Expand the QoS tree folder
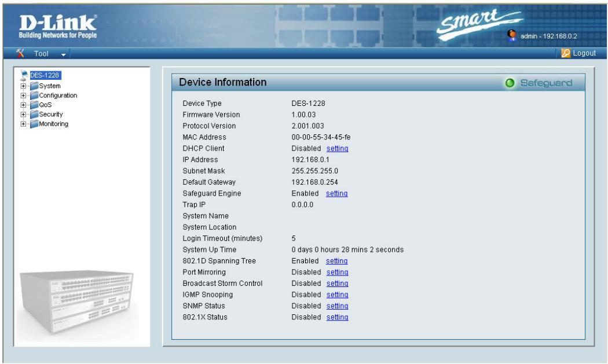 click(x=23, y=105)
